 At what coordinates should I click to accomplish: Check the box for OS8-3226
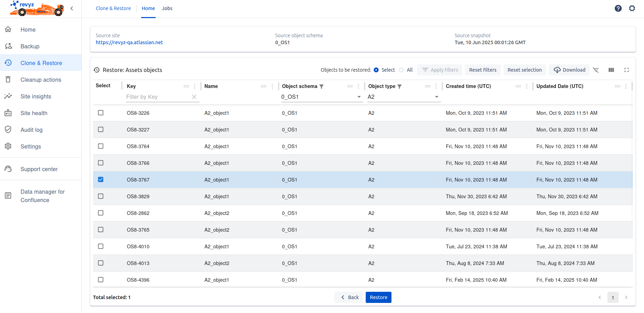pyautogui.click(x=101, y=113)
